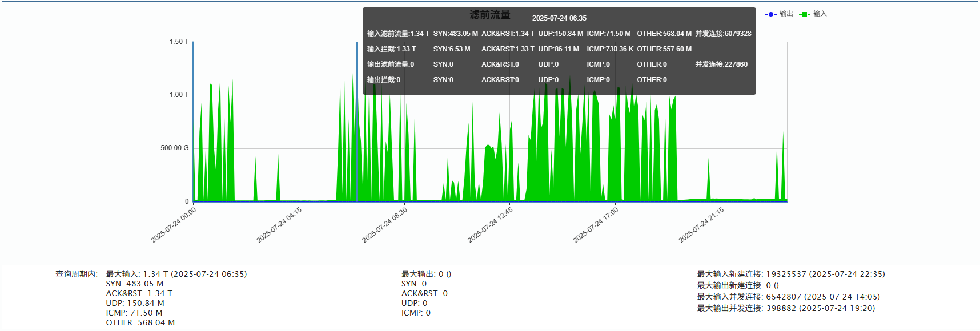Click the 最大输入新建连接 19325537 entry
Viewport: 980px width, 331px height.
[790, 274]
